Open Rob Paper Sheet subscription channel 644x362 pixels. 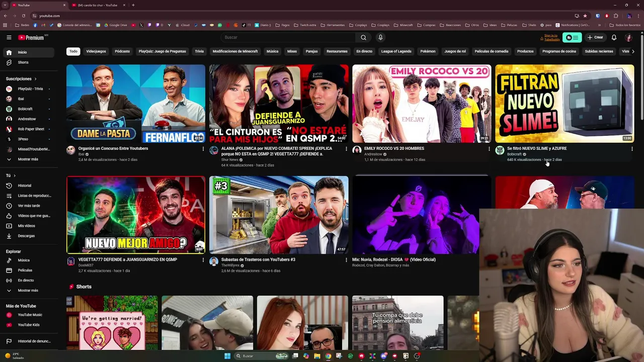click(x=29, y=129)
